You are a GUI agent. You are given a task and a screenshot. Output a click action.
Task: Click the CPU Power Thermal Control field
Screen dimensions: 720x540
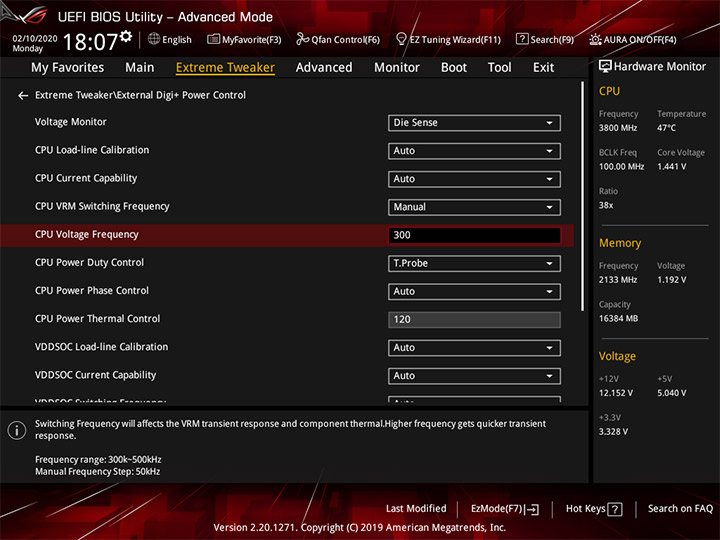474,320
